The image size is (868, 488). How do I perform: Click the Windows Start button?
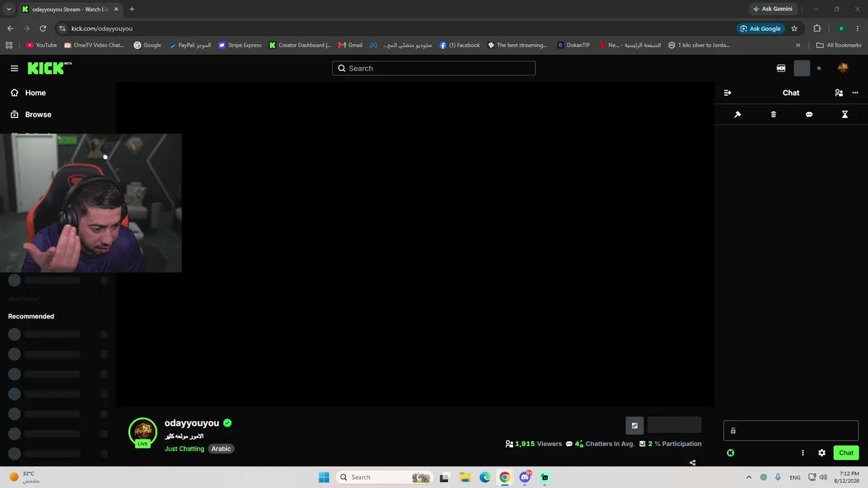[324, 477]
